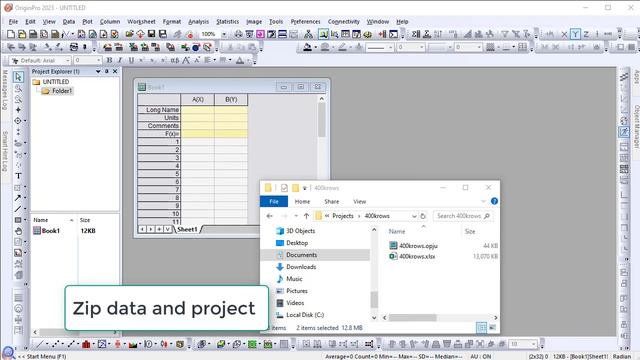Select the Pointer tool in Tools toolbar

pyautogui.click(x=18, y=77)
